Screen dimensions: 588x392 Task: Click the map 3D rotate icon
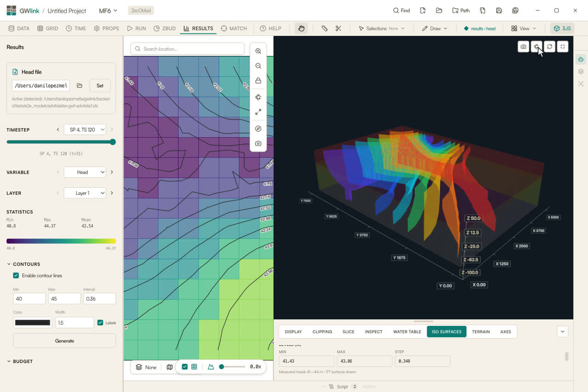point(258,97)
